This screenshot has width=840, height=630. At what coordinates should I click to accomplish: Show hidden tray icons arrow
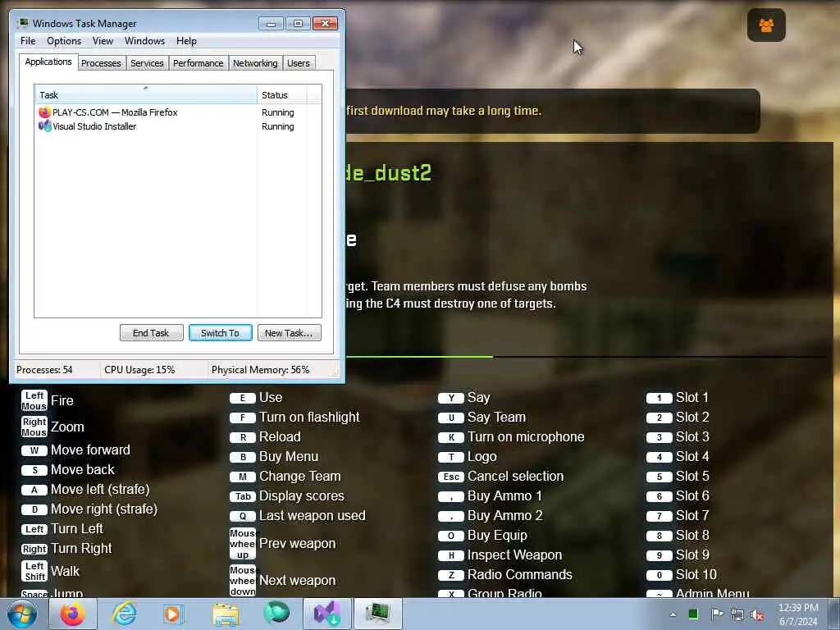673,614
